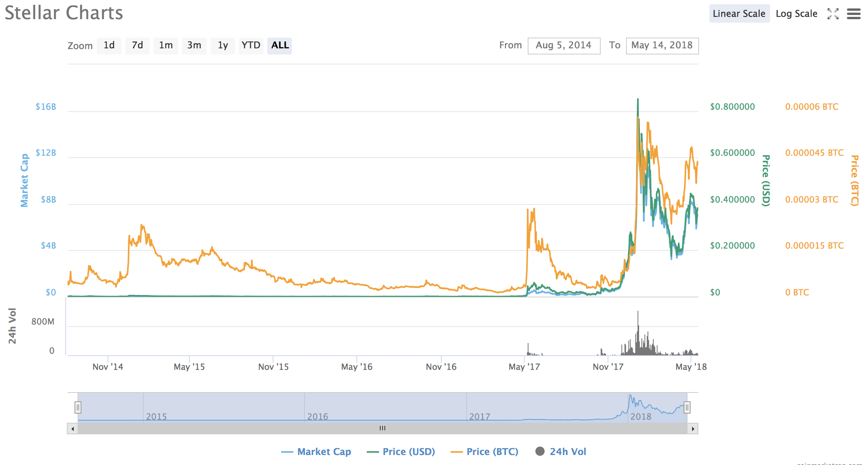Click the 24h Vol legend circle icon
This screenshot has height=465, width=868.
click(540, 451)
